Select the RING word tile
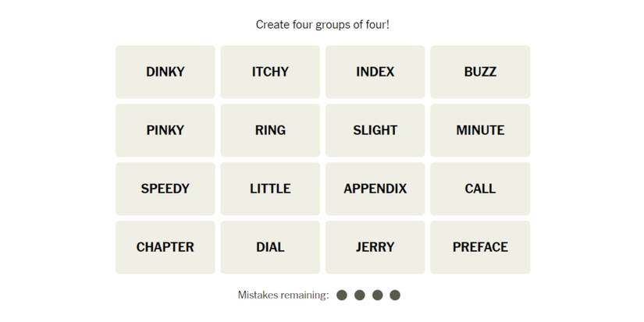 click(x=270, y=130)
